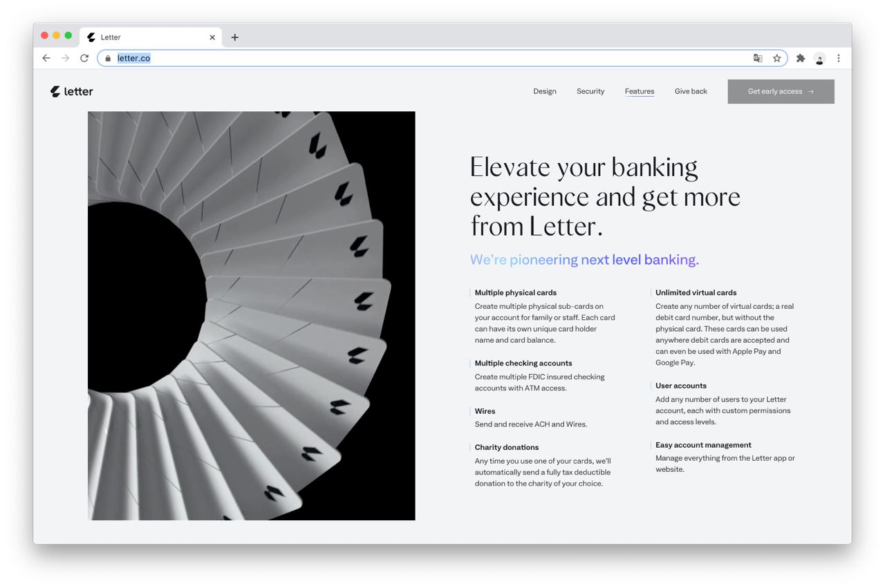
Task: Open the Features nav link
Action: 640,91
